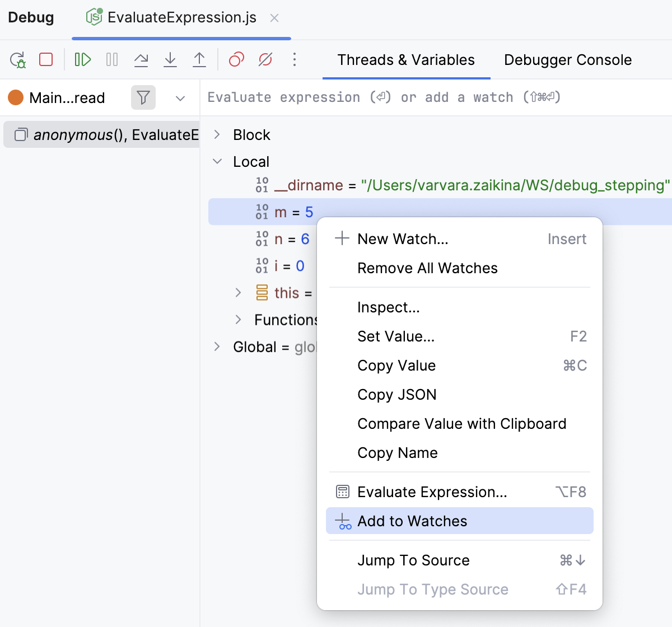Image resolution: width=672 pixels, height=627 pixels.
Task: Open the View Breakpoints dialog
Action: tap(236, 59)
